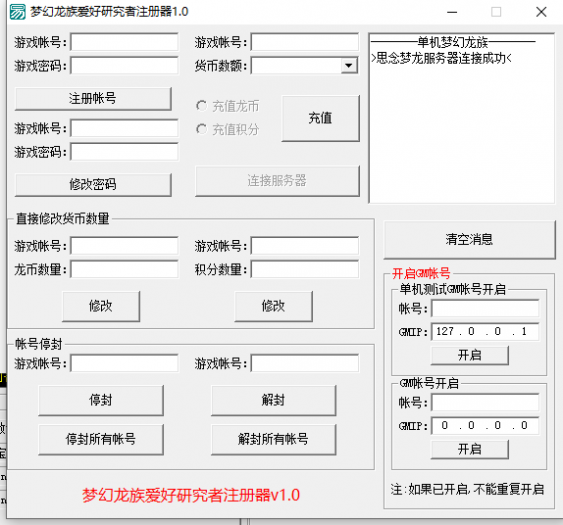Image resolution: width=563 pixels, height=525 pixels.
Task: Open the 货币数额 dropdown arrow
Action: (348, 65)
